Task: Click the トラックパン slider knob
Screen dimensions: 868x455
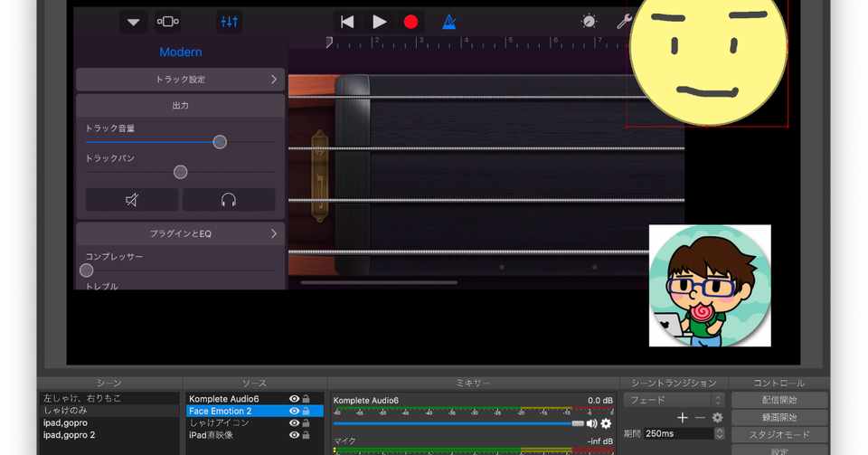Action: coord(181,172)
